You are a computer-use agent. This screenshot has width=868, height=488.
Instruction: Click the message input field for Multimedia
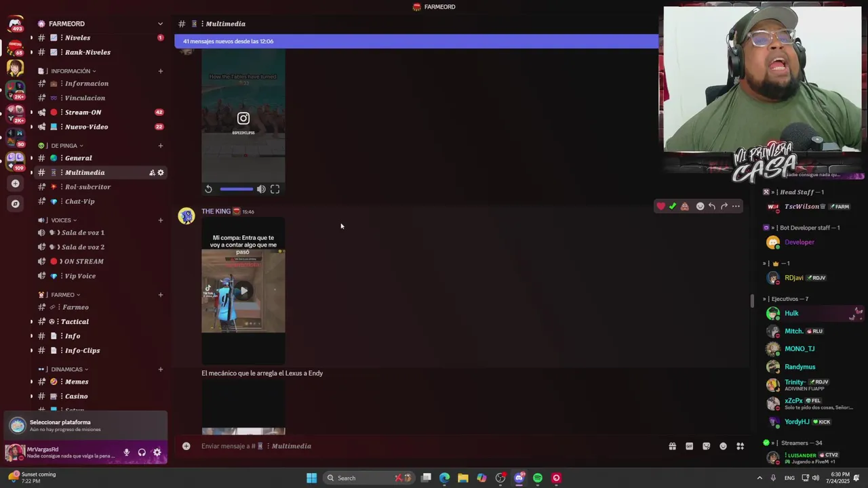click(x=427, y=446)
